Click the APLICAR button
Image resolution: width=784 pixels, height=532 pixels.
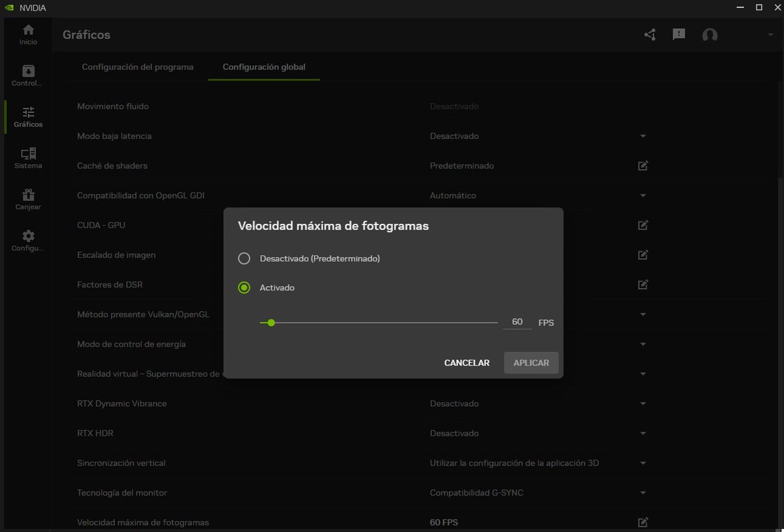531,363
